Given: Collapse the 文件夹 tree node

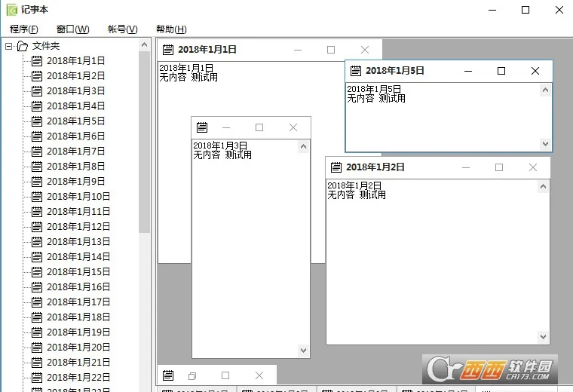Looking at the screenshot, I should click(9, 46).
